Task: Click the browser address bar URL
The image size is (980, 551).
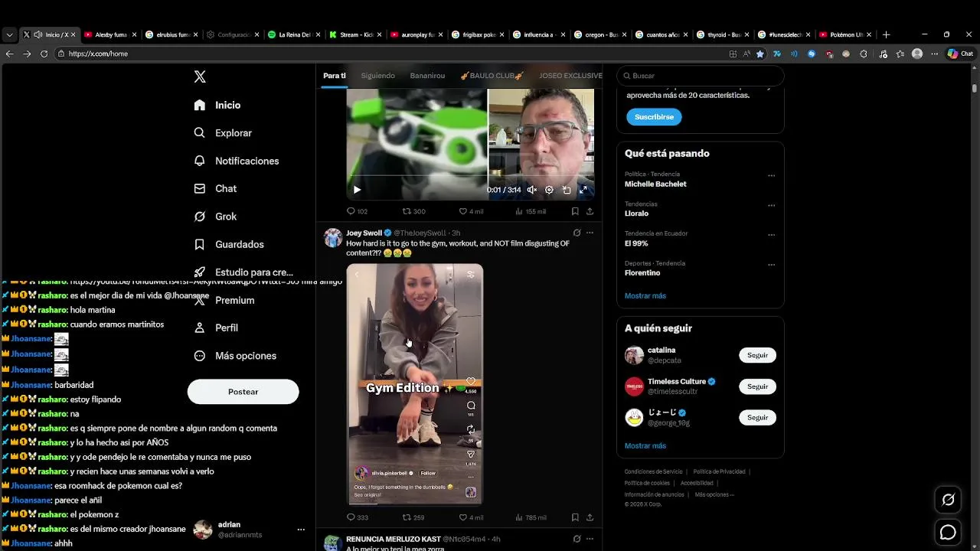Action: [98, 54]
